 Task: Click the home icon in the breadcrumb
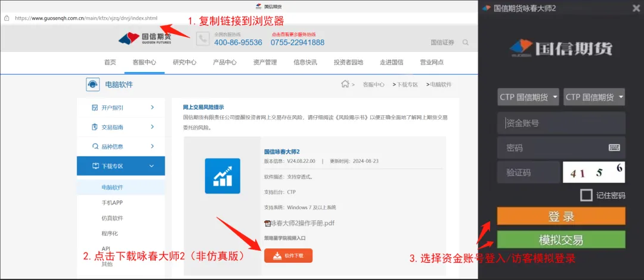point(345,84)
